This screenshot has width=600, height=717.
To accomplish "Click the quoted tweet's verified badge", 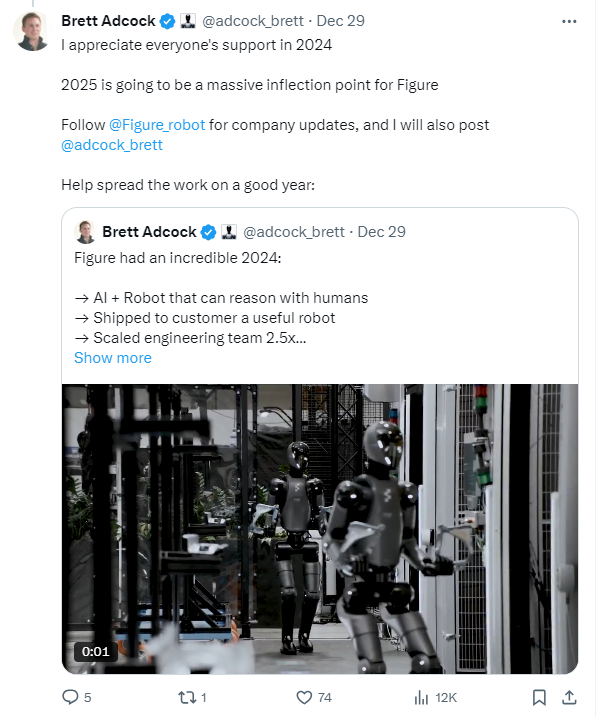I will (209, 232).
